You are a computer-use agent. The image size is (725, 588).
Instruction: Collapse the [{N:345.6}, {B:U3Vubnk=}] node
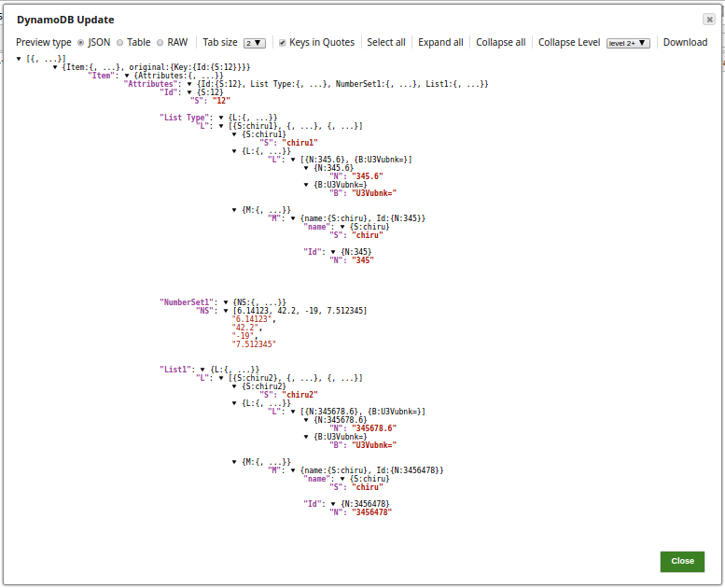tap(293, 160)
